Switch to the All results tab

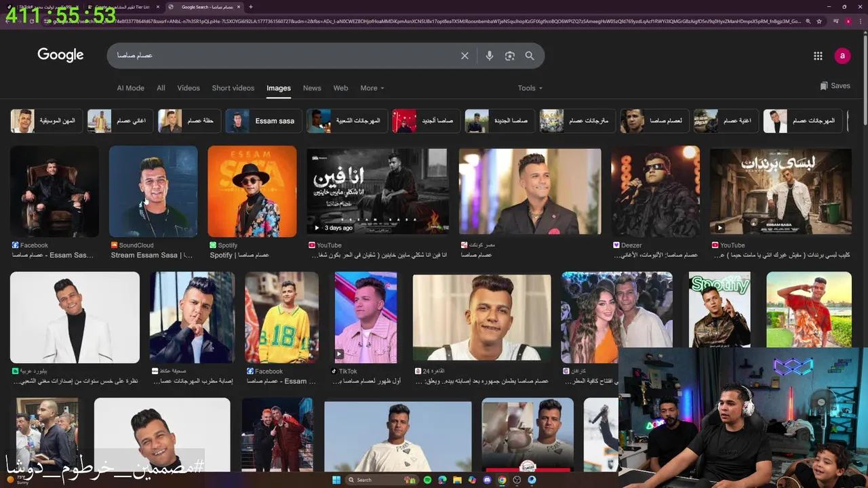click(x=161, y=88)
